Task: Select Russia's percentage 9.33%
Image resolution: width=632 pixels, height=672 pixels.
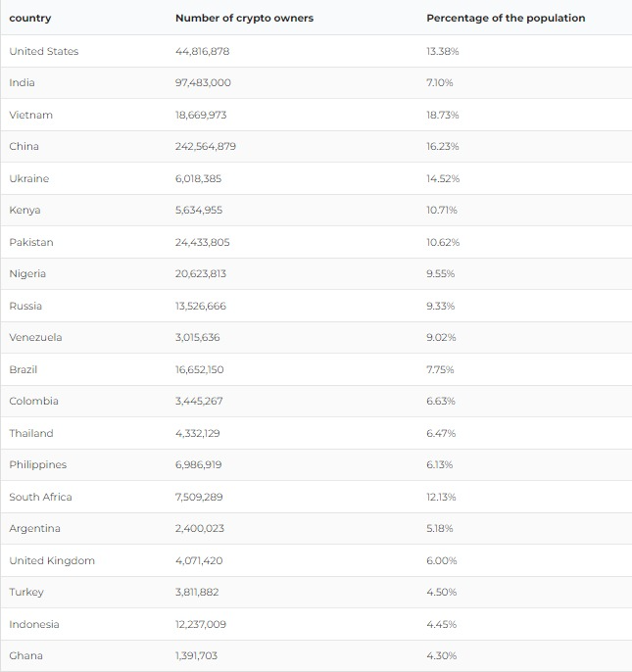Action: 441,306
